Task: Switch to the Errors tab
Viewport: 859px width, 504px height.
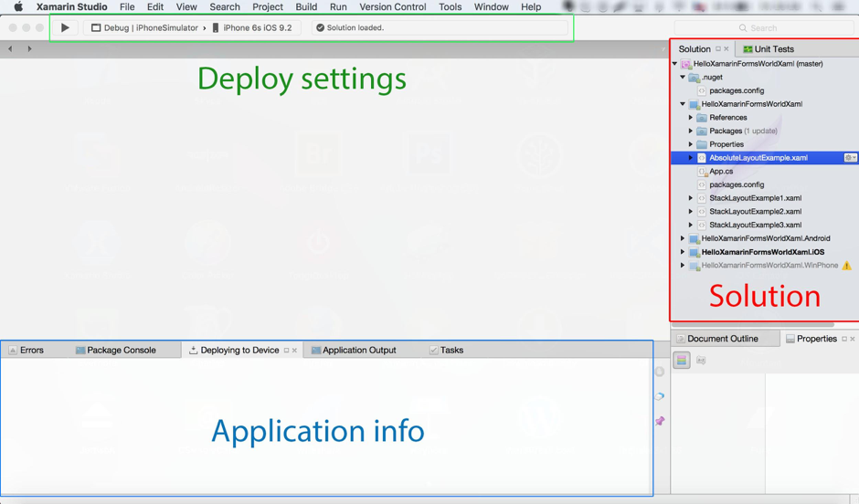Action: click(x=27, y=351)
